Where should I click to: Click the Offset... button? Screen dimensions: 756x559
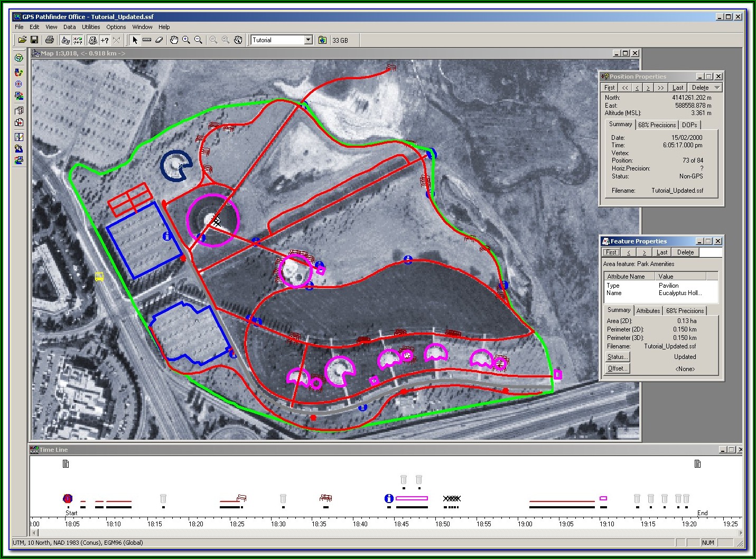click(x=617, y=368)
